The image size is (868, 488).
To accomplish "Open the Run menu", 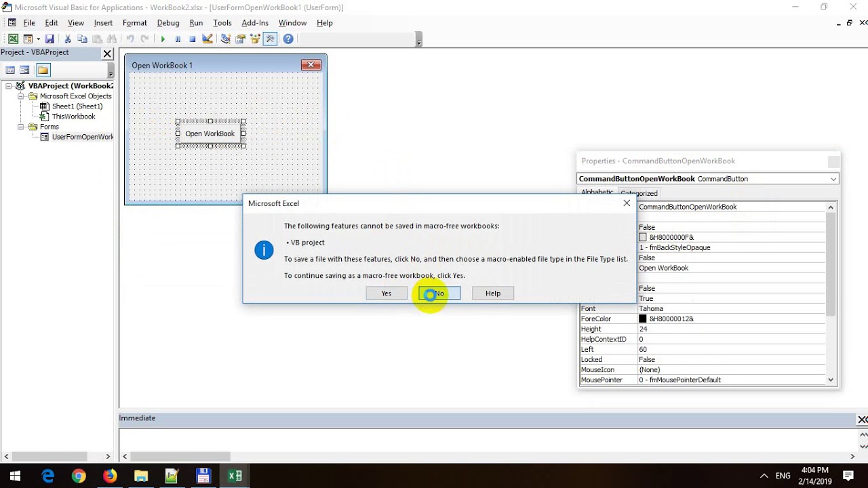I will pyautogui.click(x=196, y=23).
